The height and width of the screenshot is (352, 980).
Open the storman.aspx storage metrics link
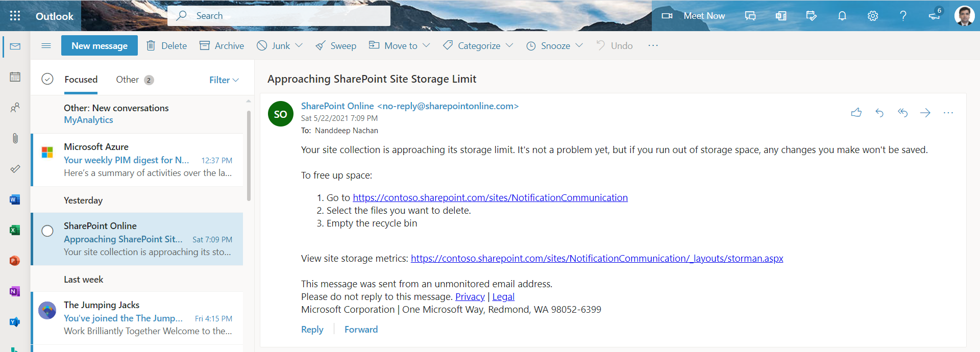(597, 259)
